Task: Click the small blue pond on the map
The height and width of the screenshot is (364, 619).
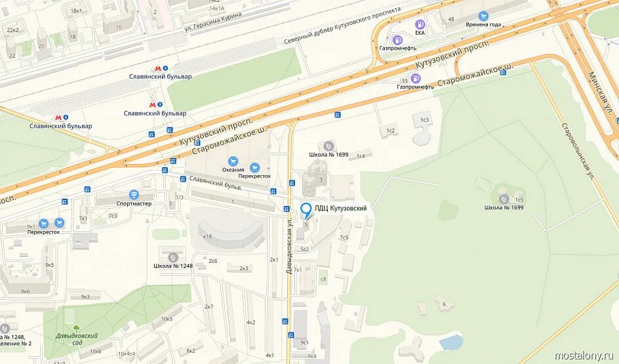Action: 451,342
